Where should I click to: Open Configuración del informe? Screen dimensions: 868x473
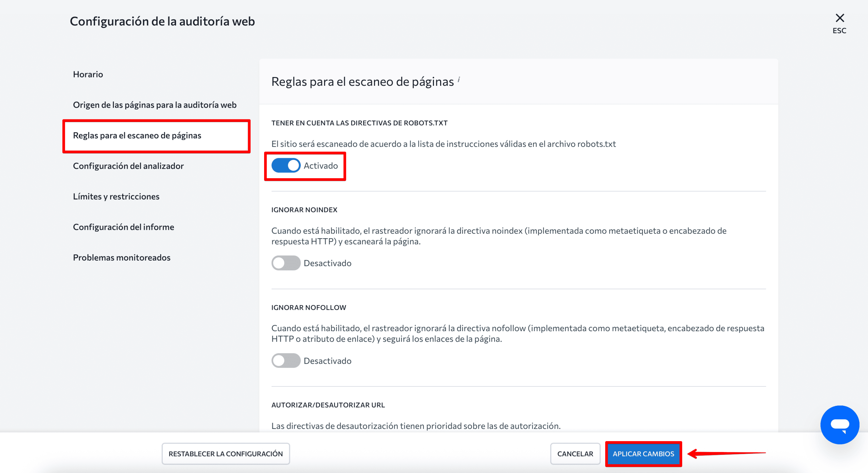pyautogui.click(x=123, y=227)
